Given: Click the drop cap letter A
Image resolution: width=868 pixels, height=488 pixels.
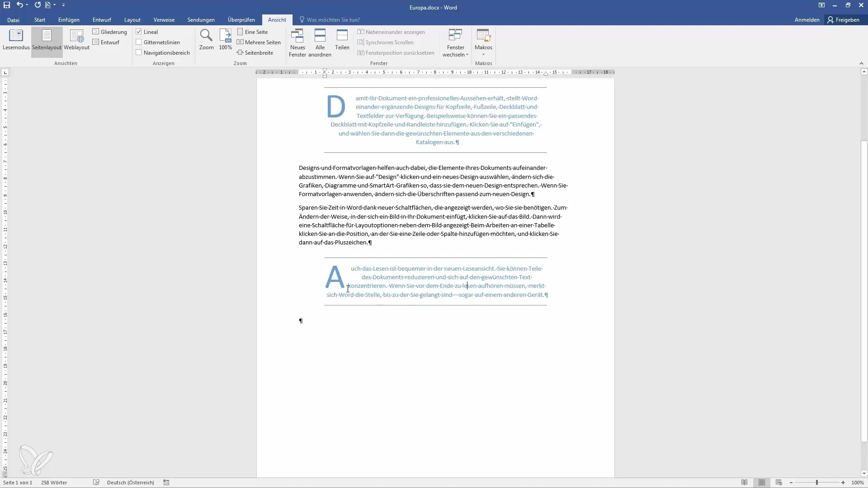Looking at the screenshot, I should 335,277.
